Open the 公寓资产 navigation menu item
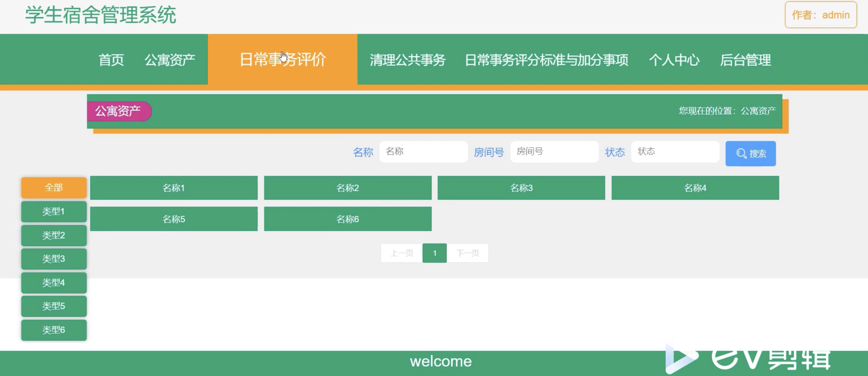Image resolution: width=868 pixels, height=376 pixels. 170,60
